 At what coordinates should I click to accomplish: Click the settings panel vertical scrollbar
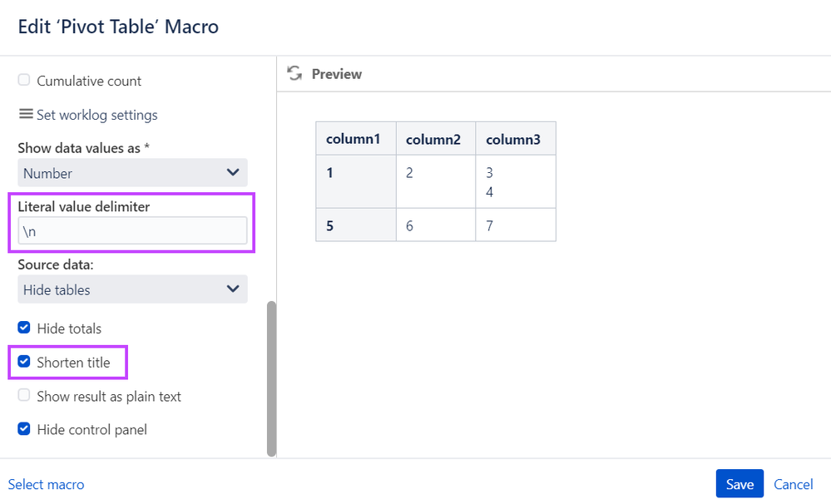click(x=271, y=378)
